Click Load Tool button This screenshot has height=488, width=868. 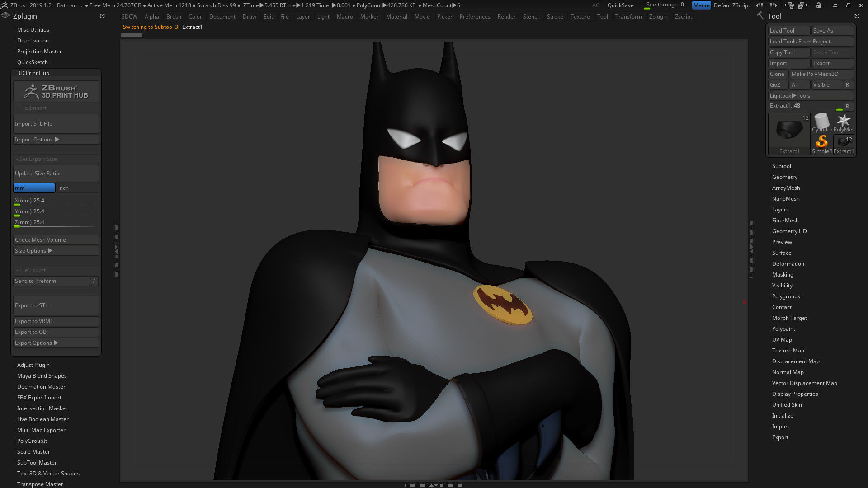pyautogui.click(x=789, y=31)
